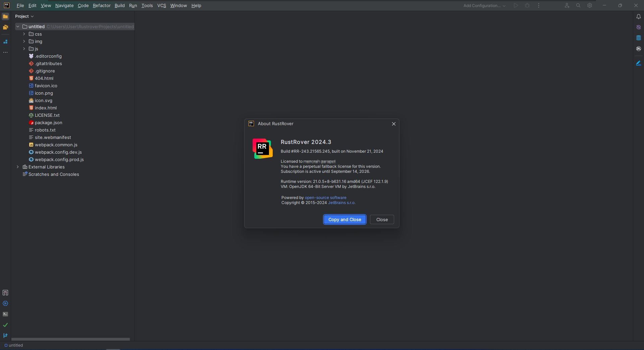Open the AI Assistant swirl icon
This screenshot has height=350, width=644.
pos(638,27)
